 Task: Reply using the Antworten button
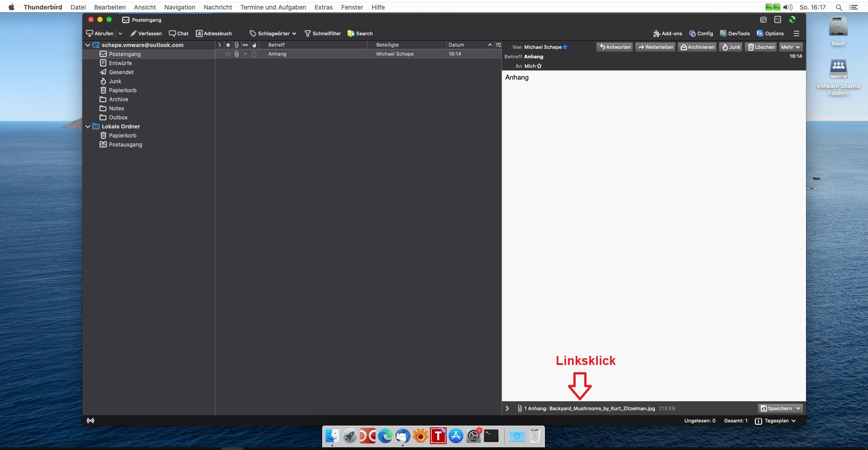point(615,47)
